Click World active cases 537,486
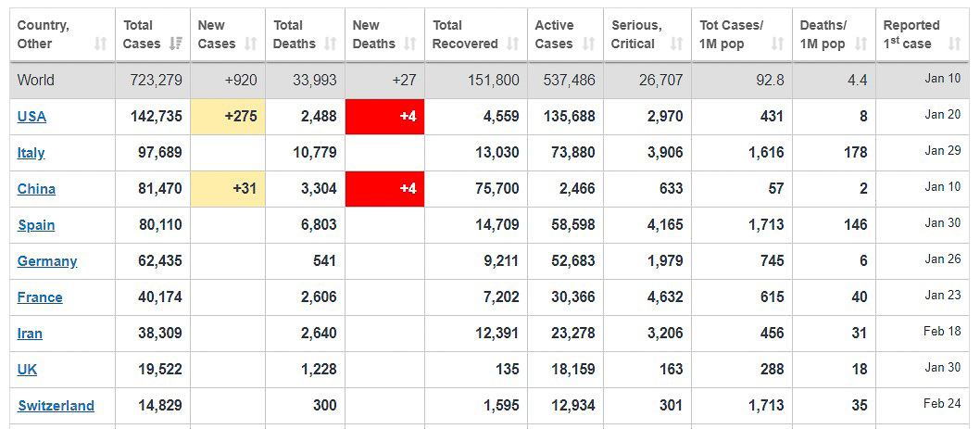980x429 pixels. 569,80
